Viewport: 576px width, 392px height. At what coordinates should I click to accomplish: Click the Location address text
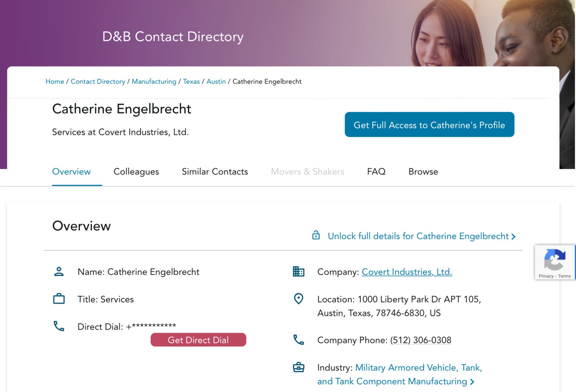tap(399, 306)
